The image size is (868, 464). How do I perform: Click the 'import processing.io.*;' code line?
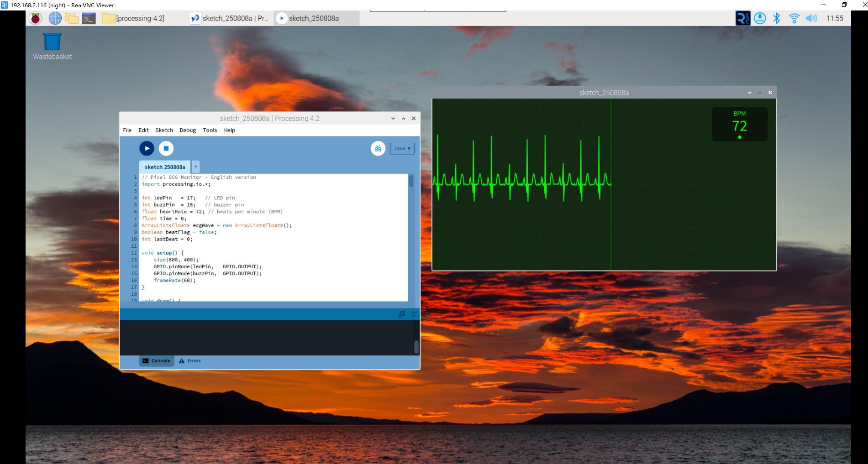pos(176,184)
